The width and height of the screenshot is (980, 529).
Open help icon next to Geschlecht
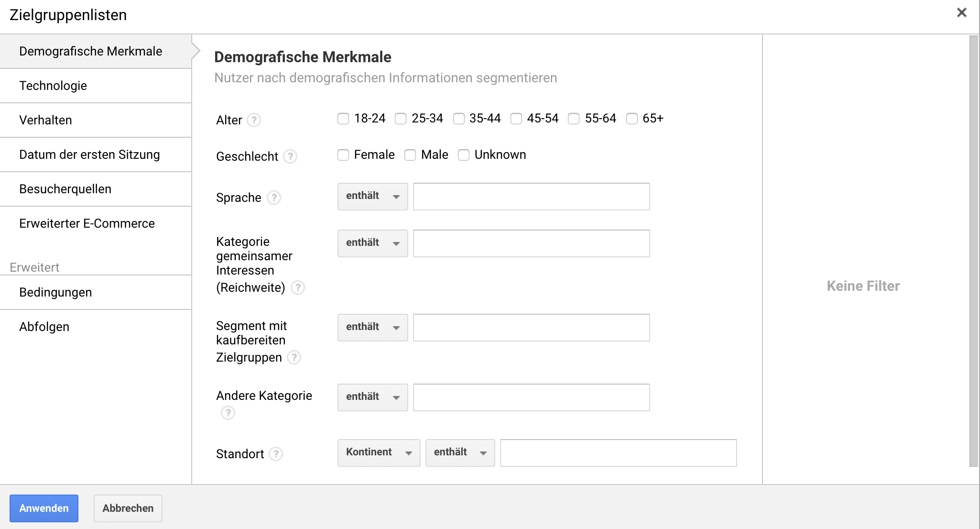(290, 156)
